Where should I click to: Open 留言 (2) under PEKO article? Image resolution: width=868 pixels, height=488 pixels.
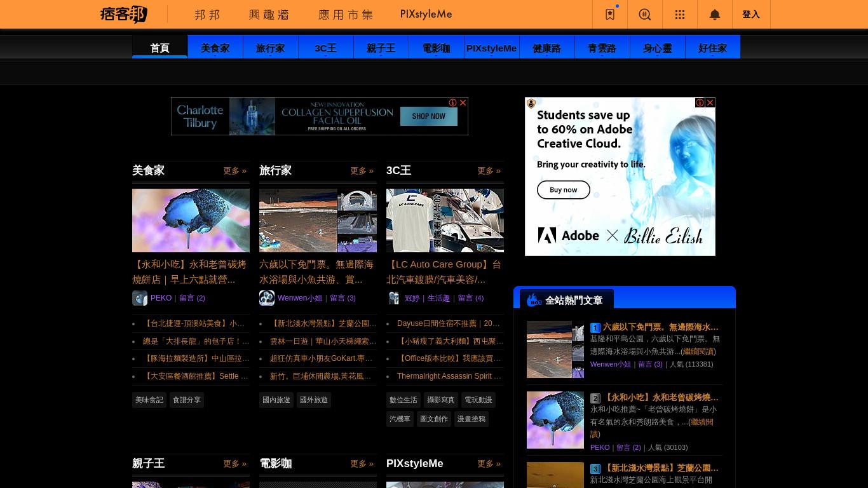(x=192, y=298)
